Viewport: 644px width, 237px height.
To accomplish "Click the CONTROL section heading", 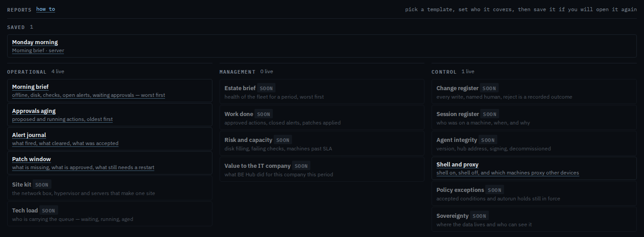I will pyautogui.click(x=444, y=72).
